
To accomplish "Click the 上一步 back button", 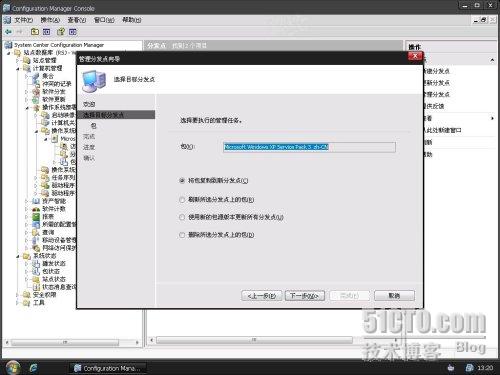I will click(261, 296).
